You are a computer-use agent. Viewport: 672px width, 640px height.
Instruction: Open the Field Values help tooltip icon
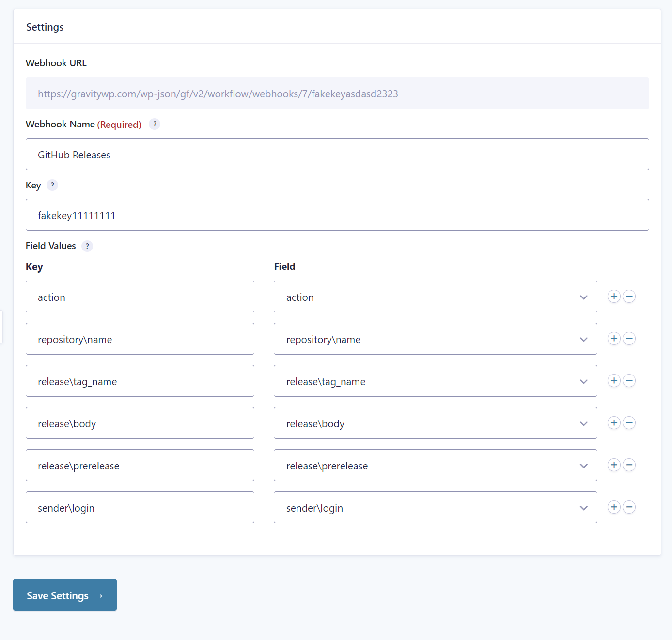point(87,246)
